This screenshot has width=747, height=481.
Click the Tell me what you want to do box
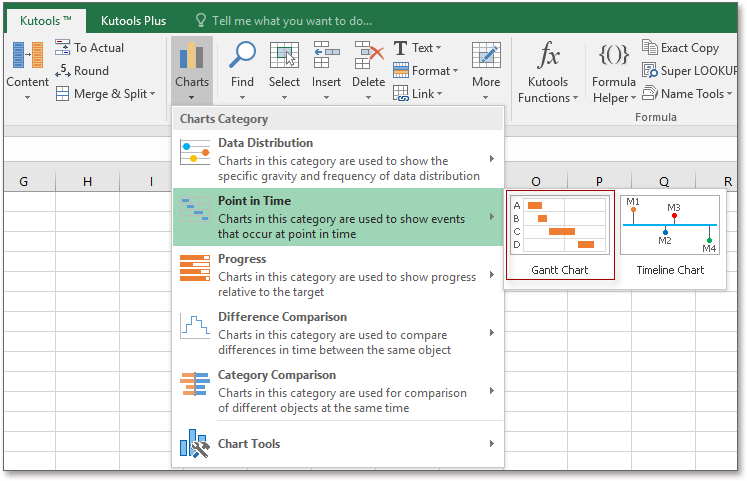(284, 20)
